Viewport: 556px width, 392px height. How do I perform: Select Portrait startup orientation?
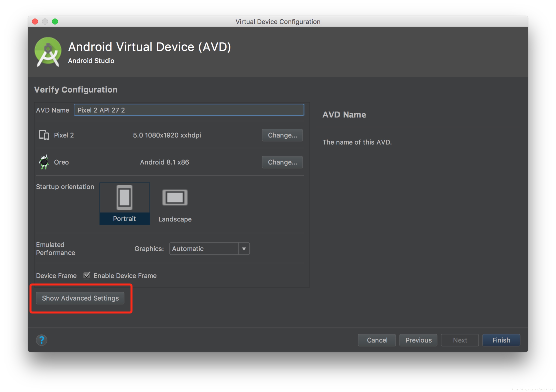click(124, 218)
